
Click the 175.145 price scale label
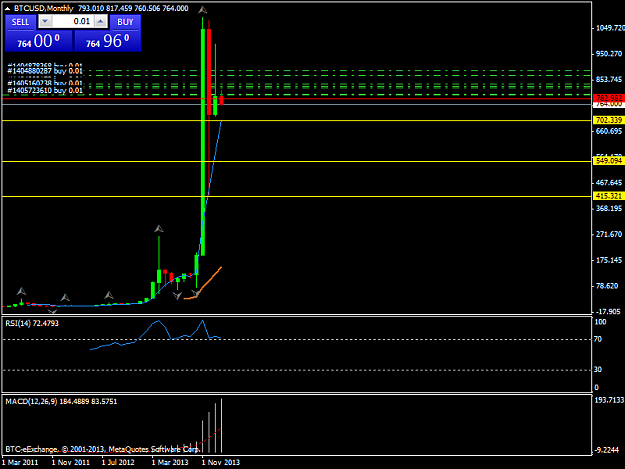point(609,260)
